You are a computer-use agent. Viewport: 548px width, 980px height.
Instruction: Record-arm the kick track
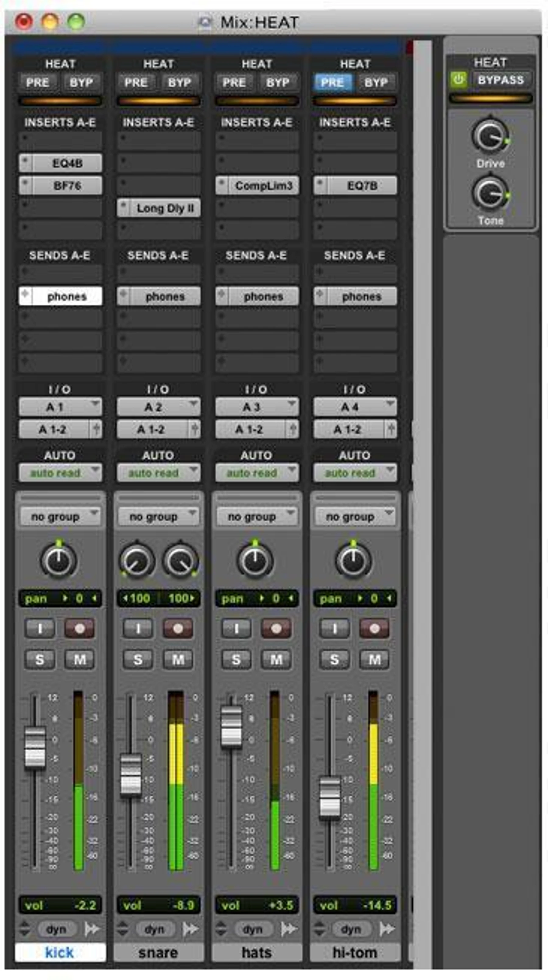point(79,629)
